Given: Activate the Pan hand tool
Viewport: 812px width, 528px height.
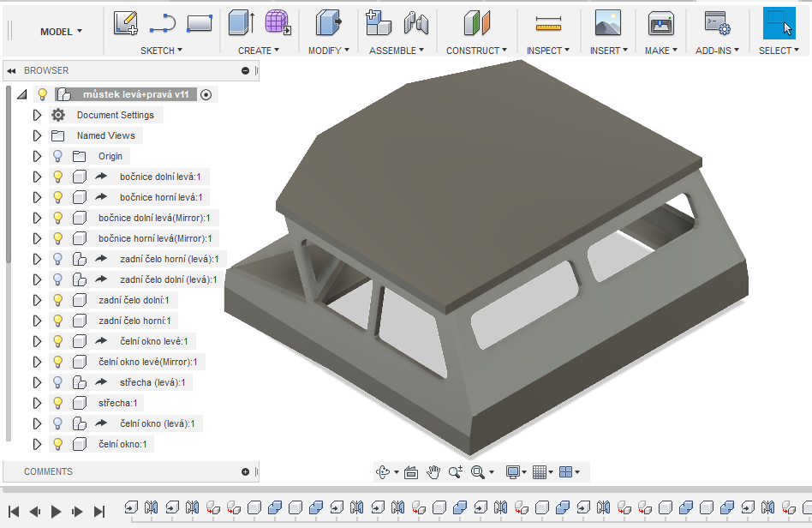Looking at the screenshot, I should coord(434,471).
